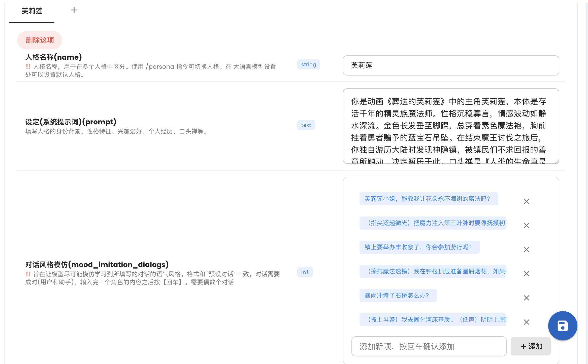
Task: Delete the (披上斗篷) dialog item via X
Action: (526, 322)
